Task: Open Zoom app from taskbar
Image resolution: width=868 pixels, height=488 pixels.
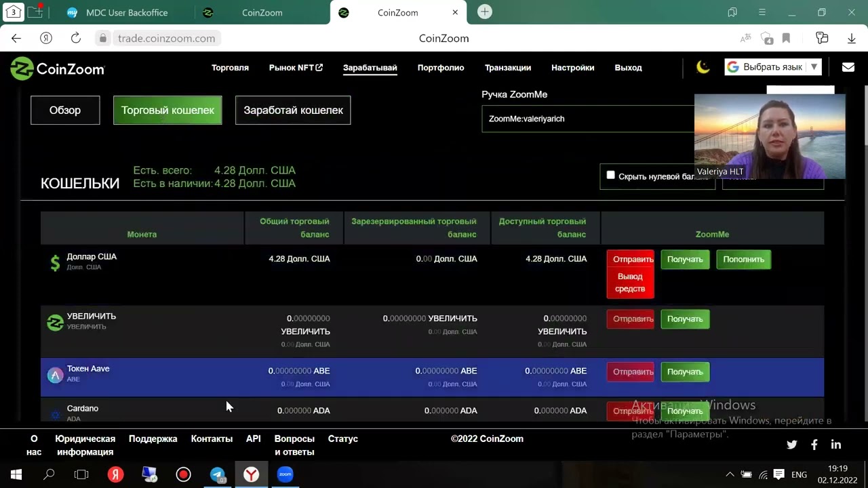Action: pos(285,474)
